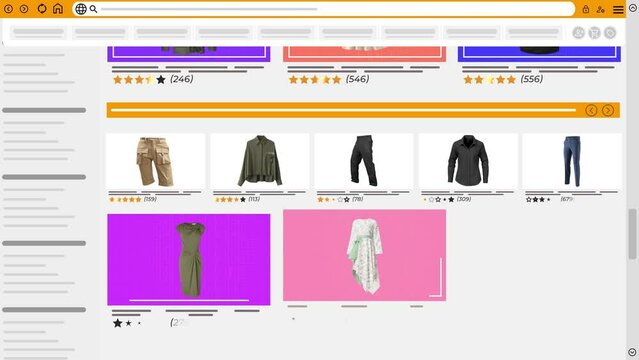Click the (246) review count

(x=182, y=79)
